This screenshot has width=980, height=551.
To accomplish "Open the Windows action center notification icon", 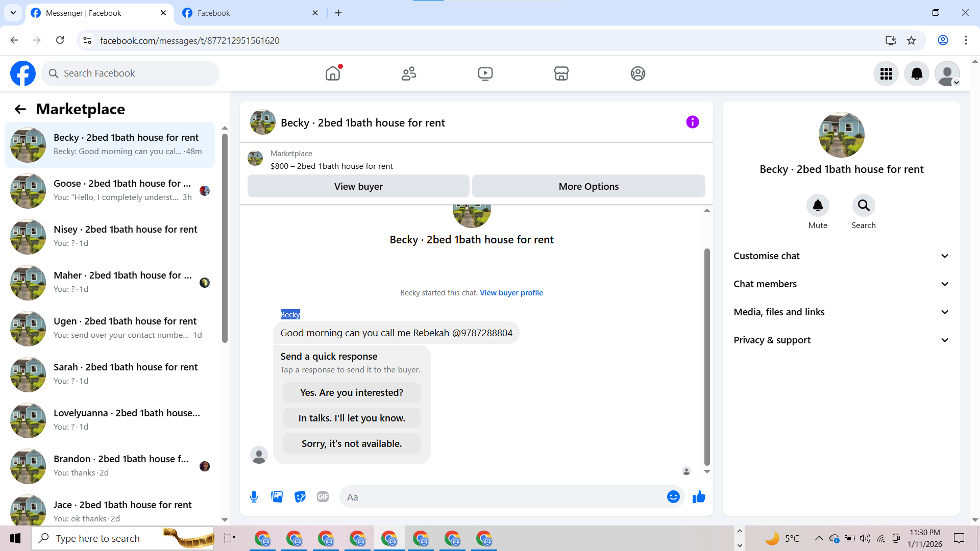I will [x=959, y=538].
